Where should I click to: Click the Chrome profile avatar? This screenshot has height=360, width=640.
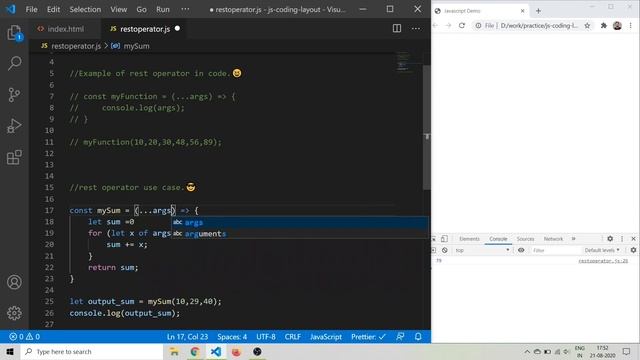pos(617,25)
